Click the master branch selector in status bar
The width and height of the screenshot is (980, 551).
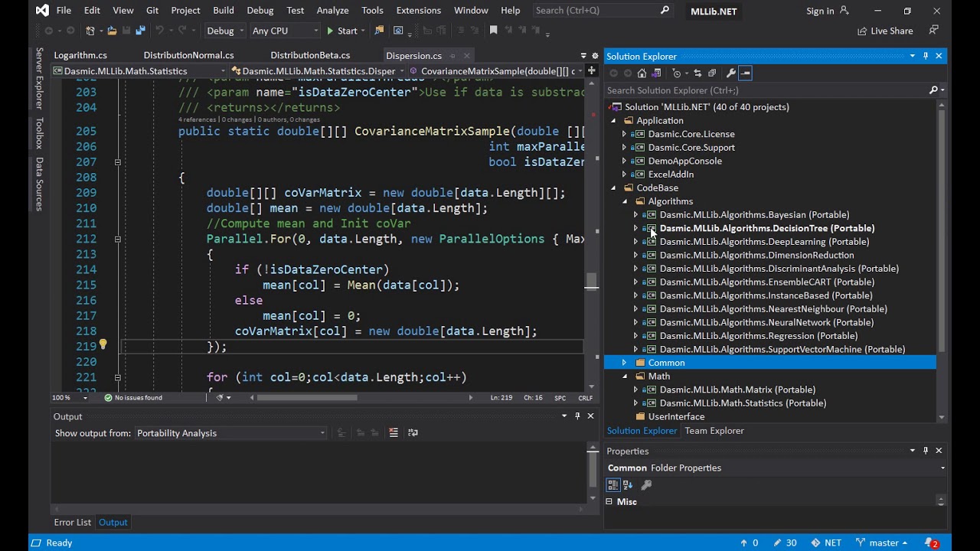883,543
